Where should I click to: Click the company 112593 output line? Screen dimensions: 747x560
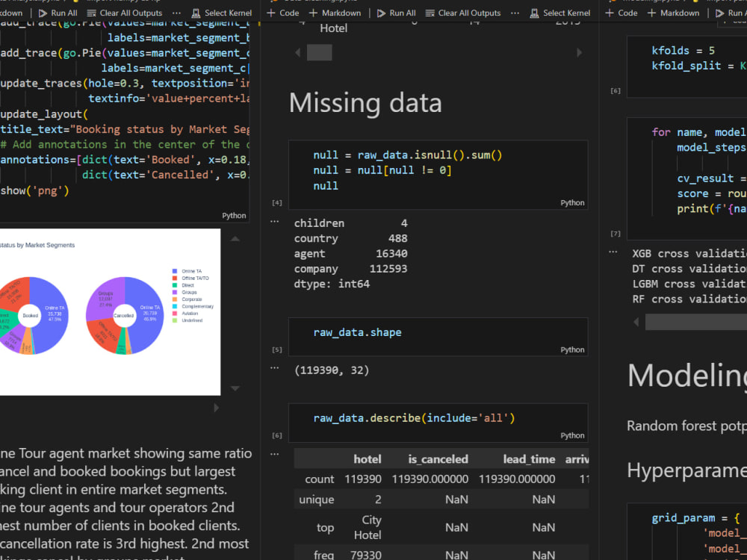350,269
